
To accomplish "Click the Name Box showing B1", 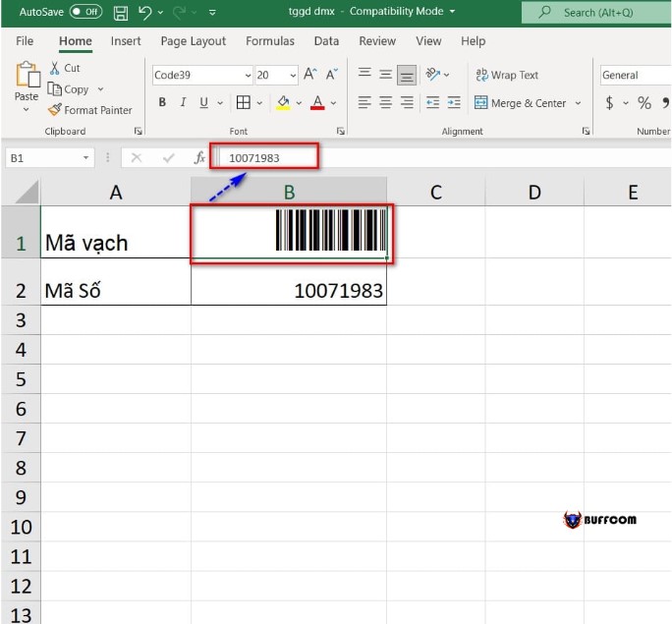I will tap(50, 158).
